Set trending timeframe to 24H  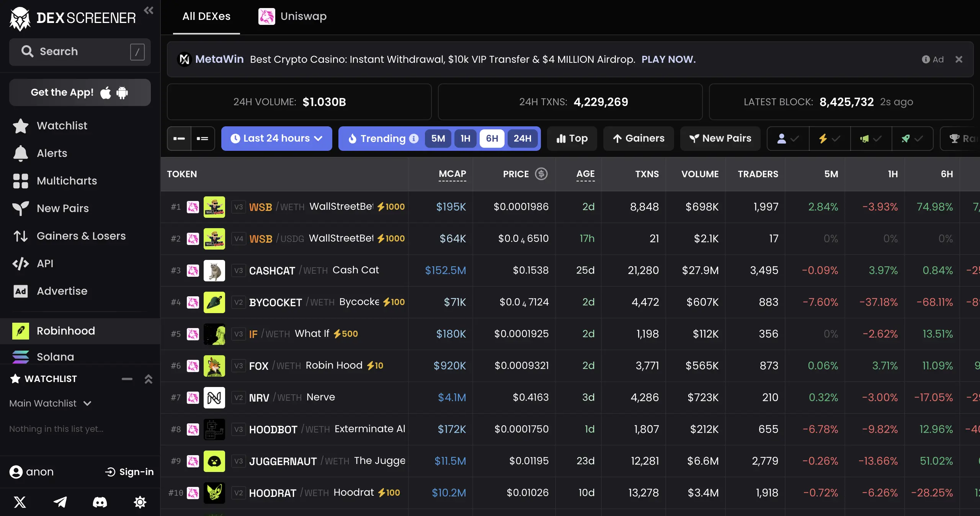pos(523,138)
